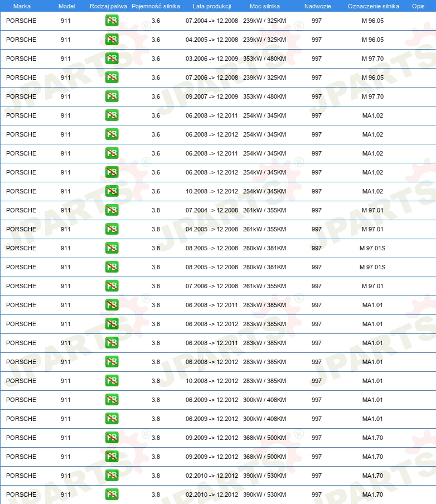This screenshot has height=504, width=436.
Task: Click the Lata produkcji column header
Action: click(212, 6)
